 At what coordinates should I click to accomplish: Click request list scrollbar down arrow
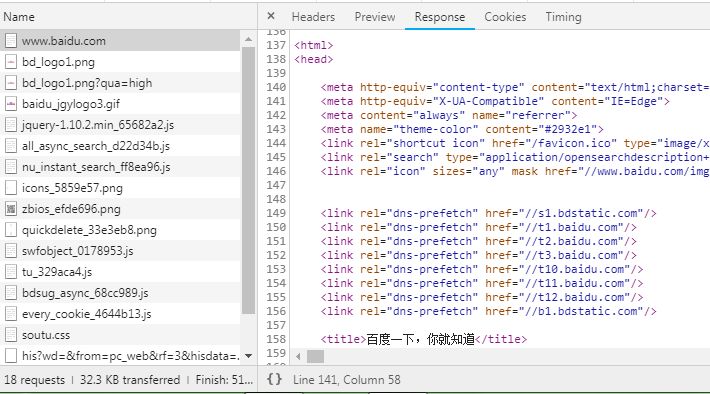249,356
